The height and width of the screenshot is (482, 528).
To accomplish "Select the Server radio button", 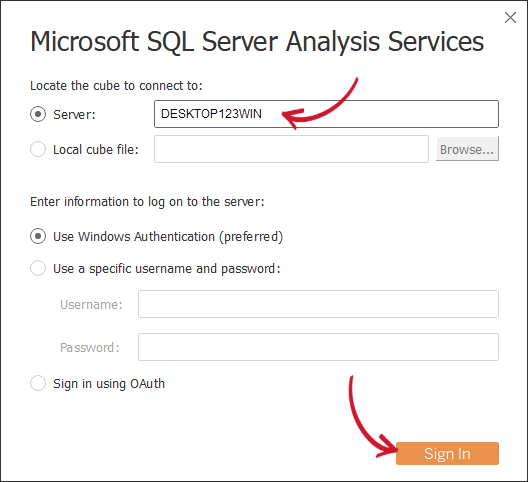I will (x=38, y=114).
